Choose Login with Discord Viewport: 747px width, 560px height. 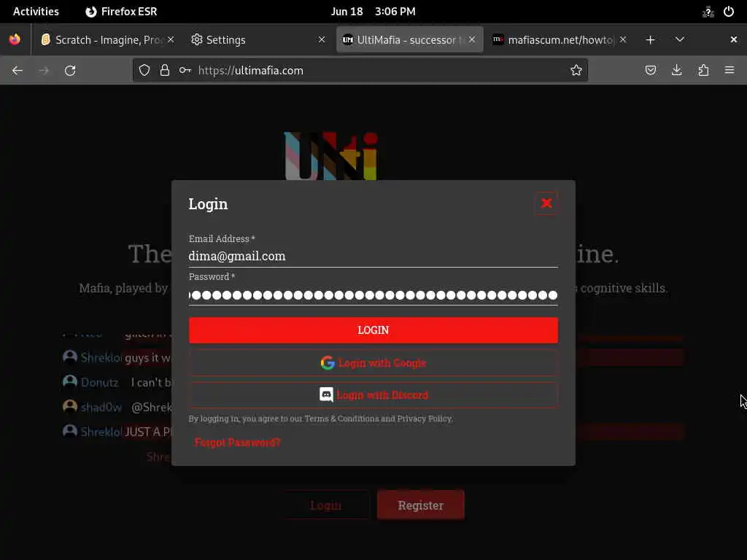[x=373, y=394]
